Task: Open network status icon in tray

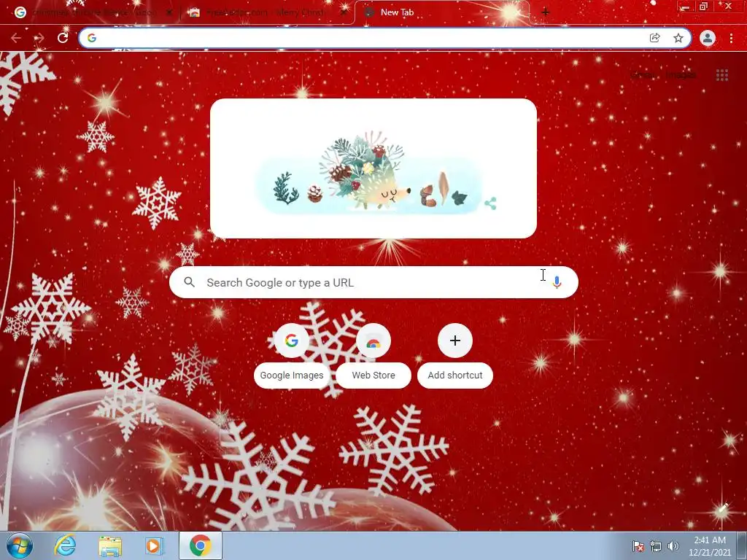Action: point(656,546)
